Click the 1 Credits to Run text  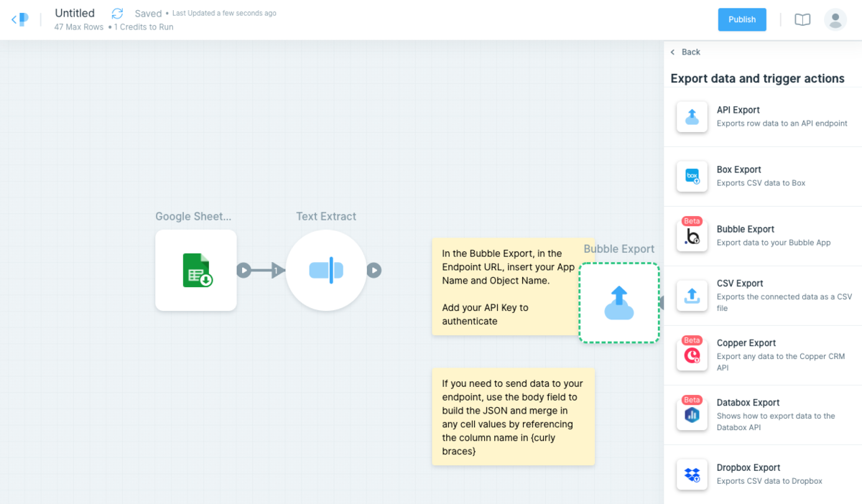point(144,27)
